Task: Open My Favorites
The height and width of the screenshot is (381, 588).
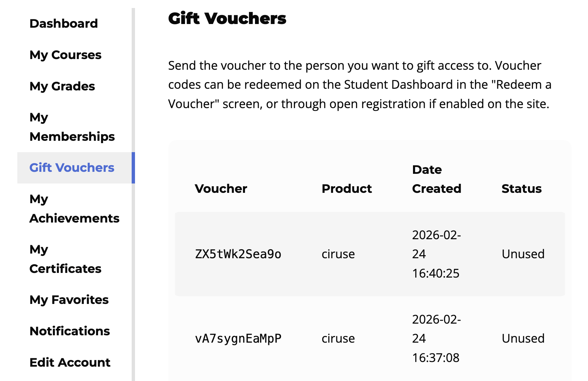Action: pos(69,300)
